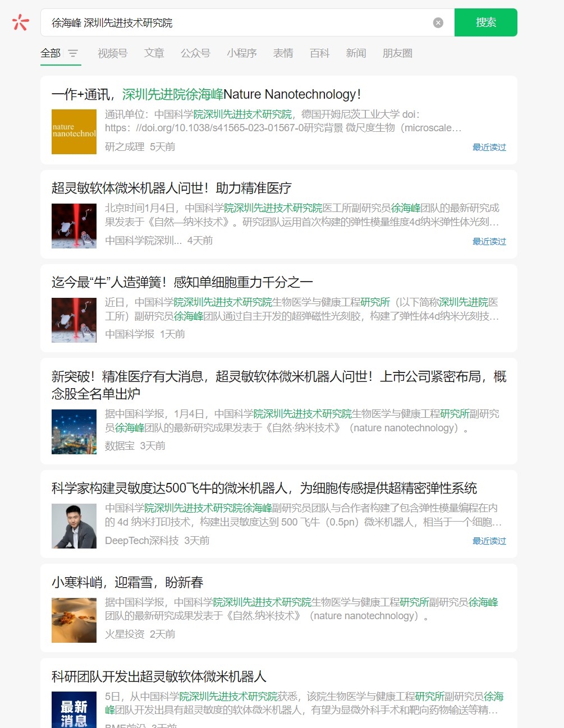
Task: Switch to the 小程序 tab
Action: (x=242, y=53)
